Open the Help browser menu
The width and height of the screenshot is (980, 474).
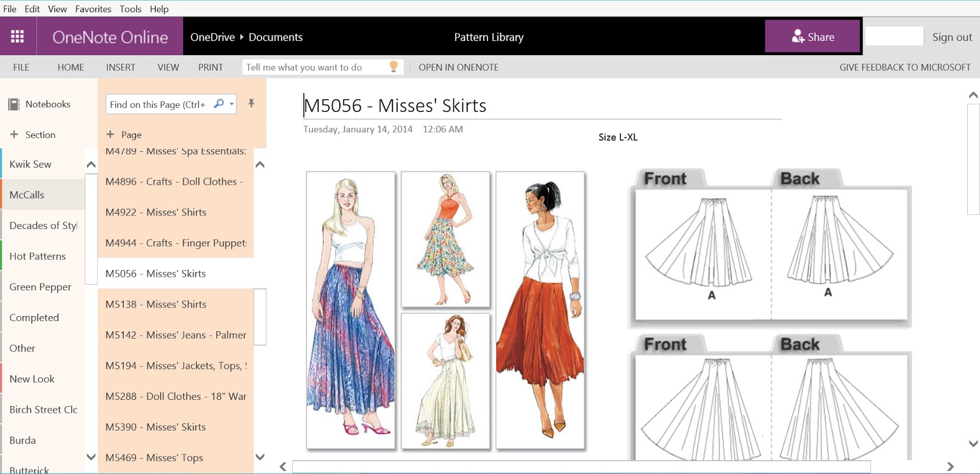click(159, 9)
